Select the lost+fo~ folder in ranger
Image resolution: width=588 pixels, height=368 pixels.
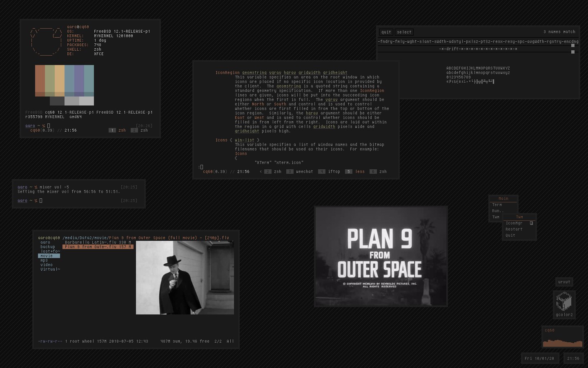[x=49, y=251]
